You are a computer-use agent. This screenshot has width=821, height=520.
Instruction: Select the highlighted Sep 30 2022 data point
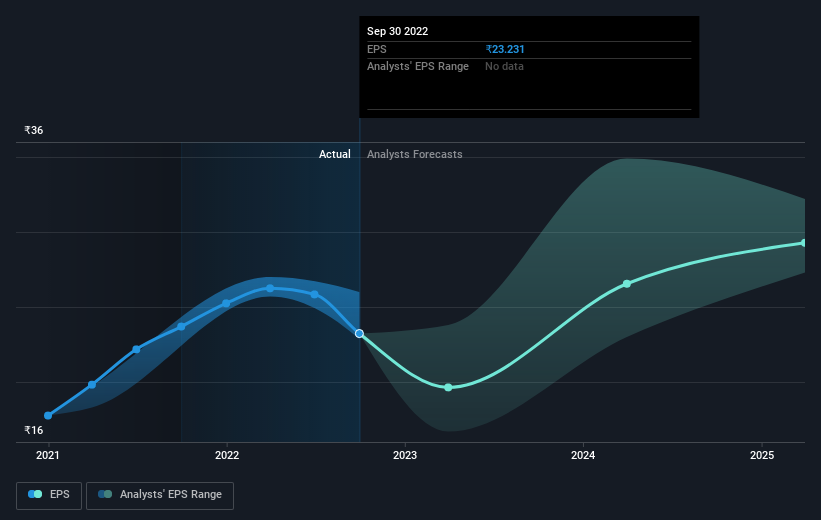[359, 334]
